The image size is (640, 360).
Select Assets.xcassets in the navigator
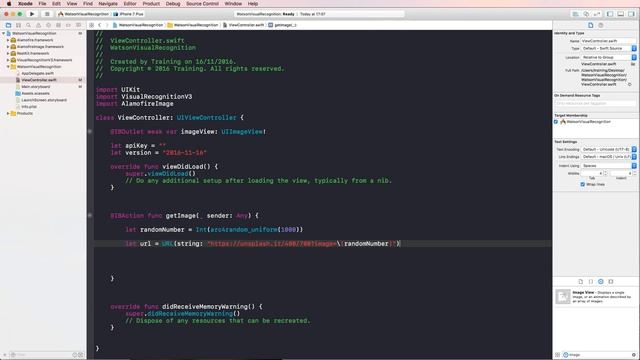(x=36, y=93)
